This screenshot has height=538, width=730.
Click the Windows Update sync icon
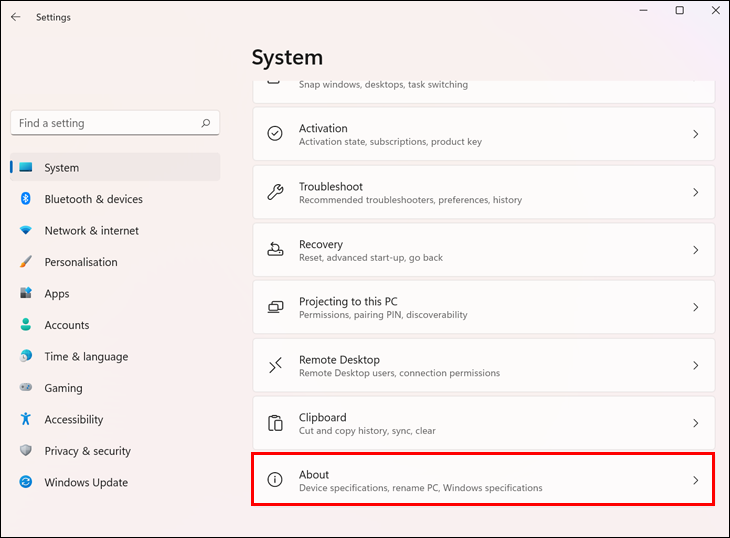pyautogui.click(x=26, y=482)
